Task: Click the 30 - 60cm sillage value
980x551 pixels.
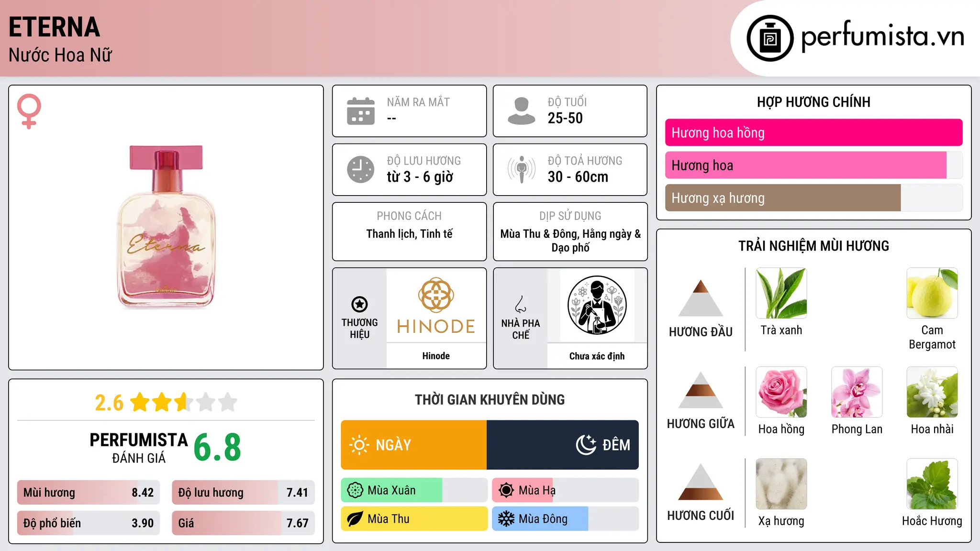Action: click(x=578, y=177)
